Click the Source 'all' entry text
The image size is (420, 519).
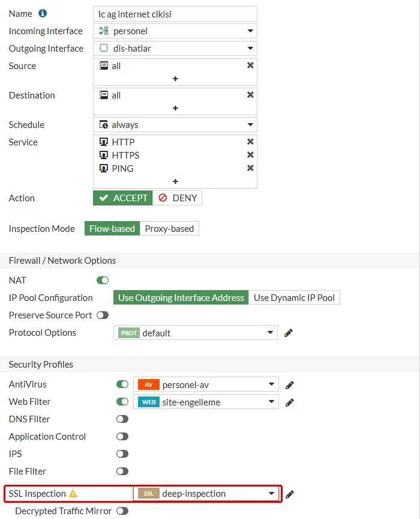pyautogui.click(x=116, y=66)
